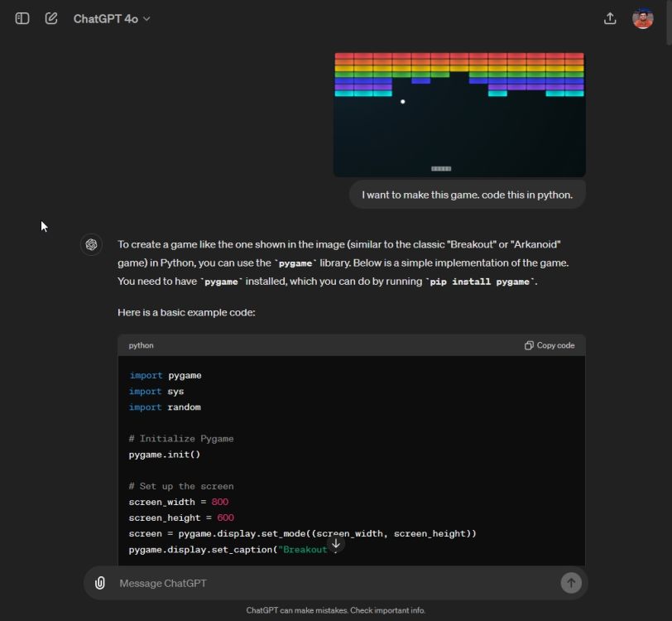Share the conversation via the export icon
This screenshot has height=621, width=672.
(610, 17)
